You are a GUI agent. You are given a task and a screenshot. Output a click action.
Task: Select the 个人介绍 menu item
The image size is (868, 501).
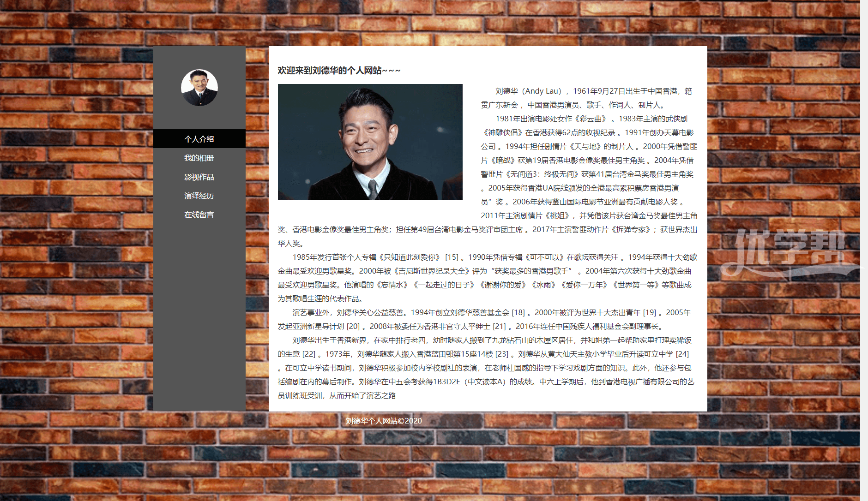[x=199, y=139]
